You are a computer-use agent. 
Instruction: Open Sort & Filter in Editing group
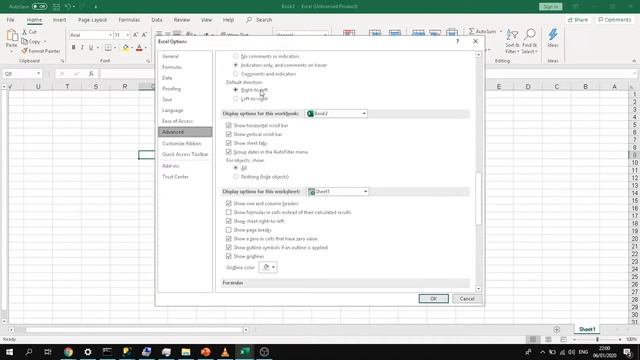[x=512, y=41]
